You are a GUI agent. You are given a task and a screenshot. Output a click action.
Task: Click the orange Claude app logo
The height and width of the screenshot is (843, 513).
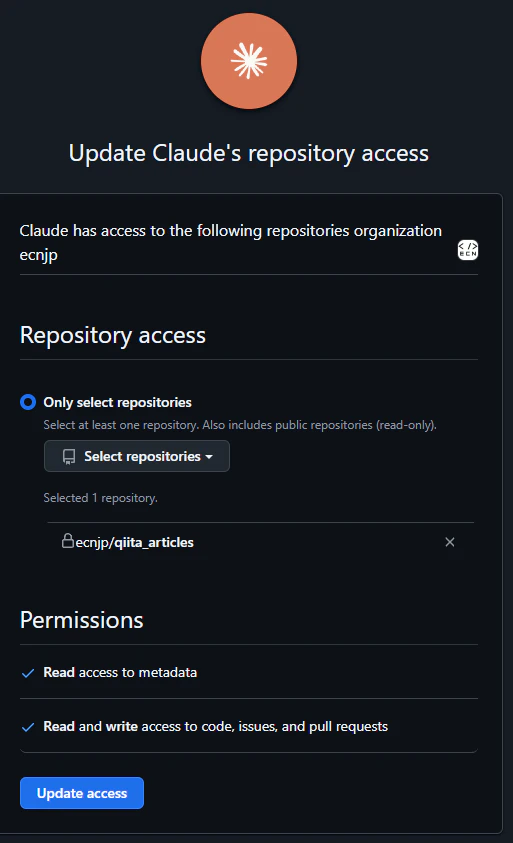point(249,61)
